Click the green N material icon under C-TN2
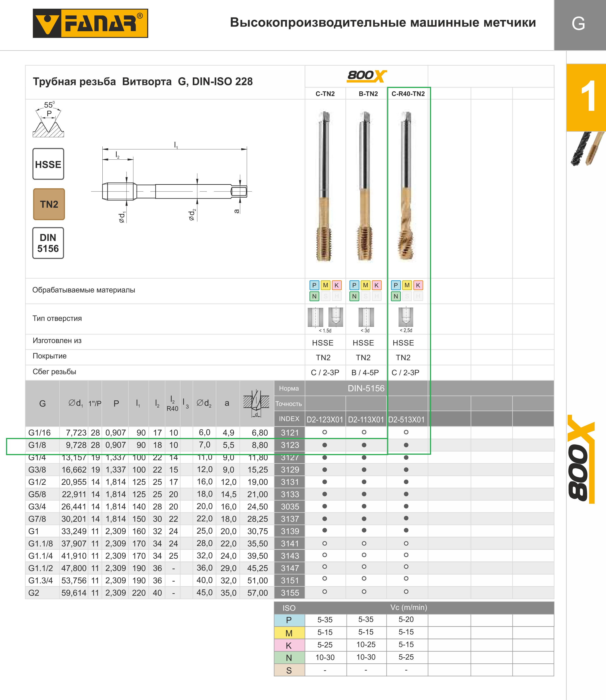 point(314,296)
